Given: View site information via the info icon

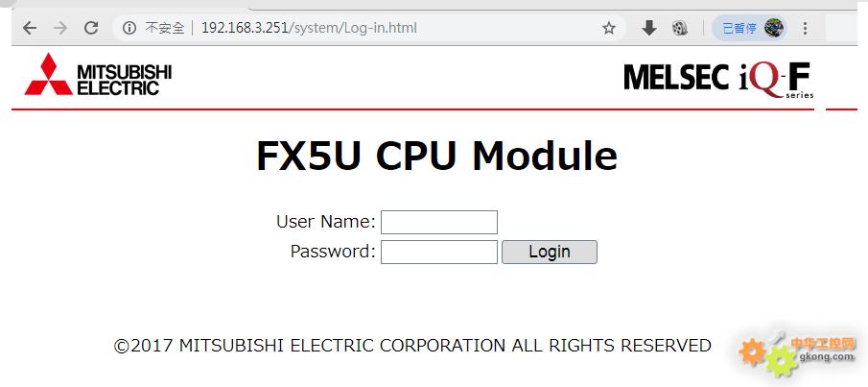Looking at the screenshot, I should [129, 28].
